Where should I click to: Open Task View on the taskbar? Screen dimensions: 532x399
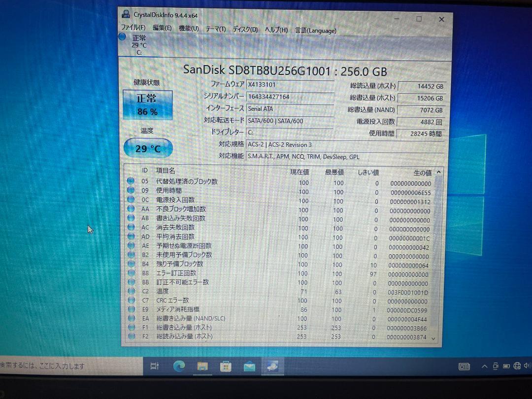(x=154, y=366)
